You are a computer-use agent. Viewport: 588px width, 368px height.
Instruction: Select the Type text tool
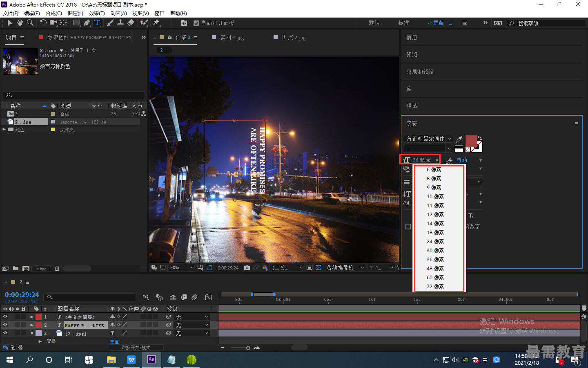tap(97, 23)
